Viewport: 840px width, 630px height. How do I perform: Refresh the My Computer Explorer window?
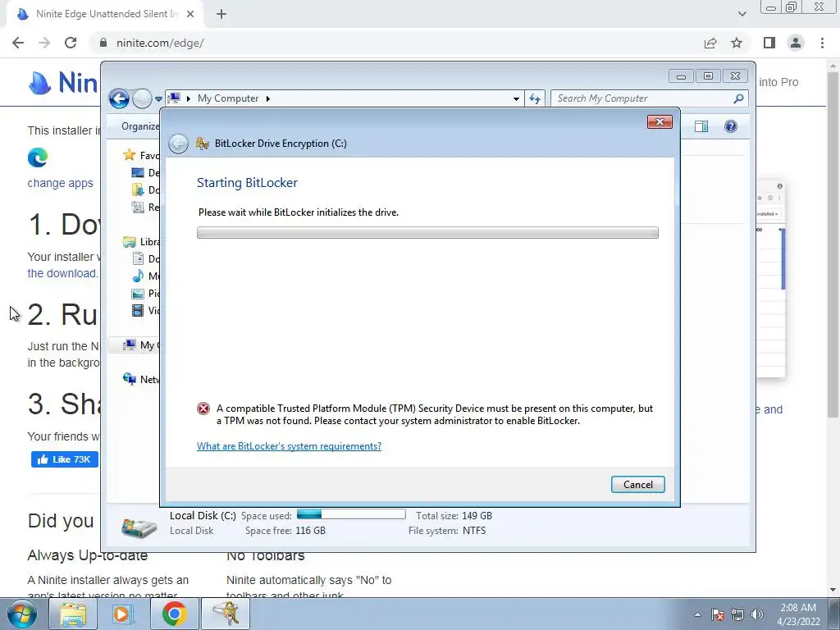pyautogui.click(x=535, y=98)
